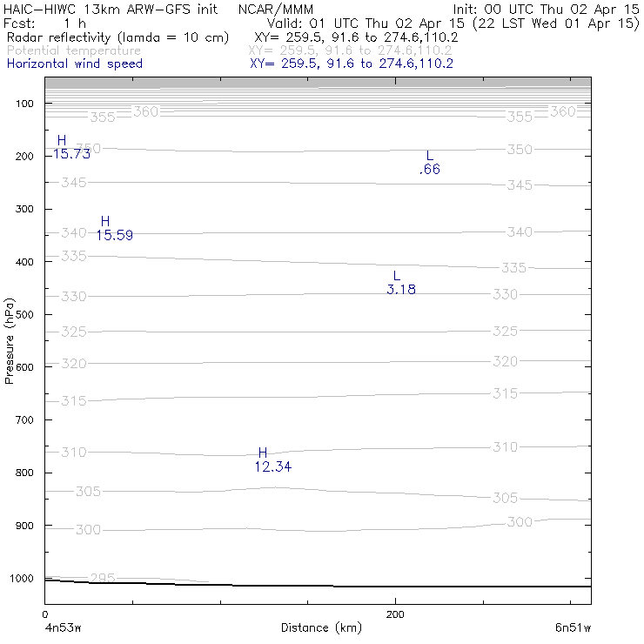Click the right-side '350' contour label

click(520, 150)
